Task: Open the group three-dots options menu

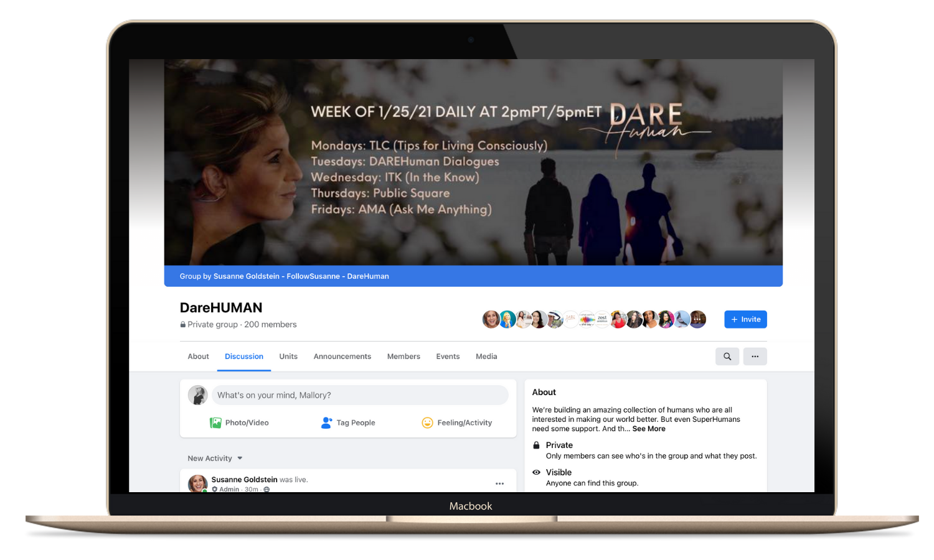Action: coord(755,357)
